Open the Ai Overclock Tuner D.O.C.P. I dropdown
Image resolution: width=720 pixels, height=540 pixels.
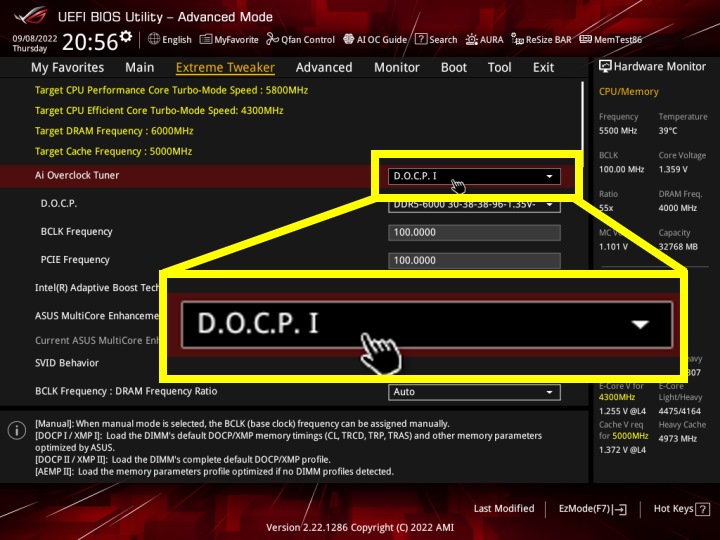click(474, 176)
